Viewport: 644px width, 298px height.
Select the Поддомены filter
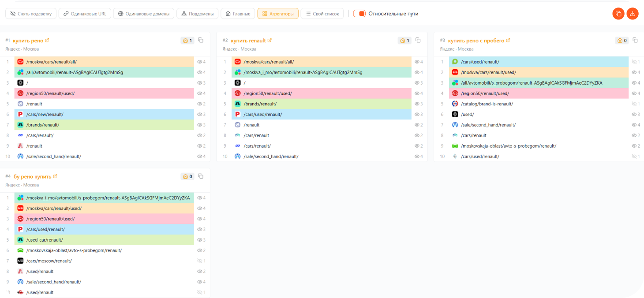click(197, 14)
